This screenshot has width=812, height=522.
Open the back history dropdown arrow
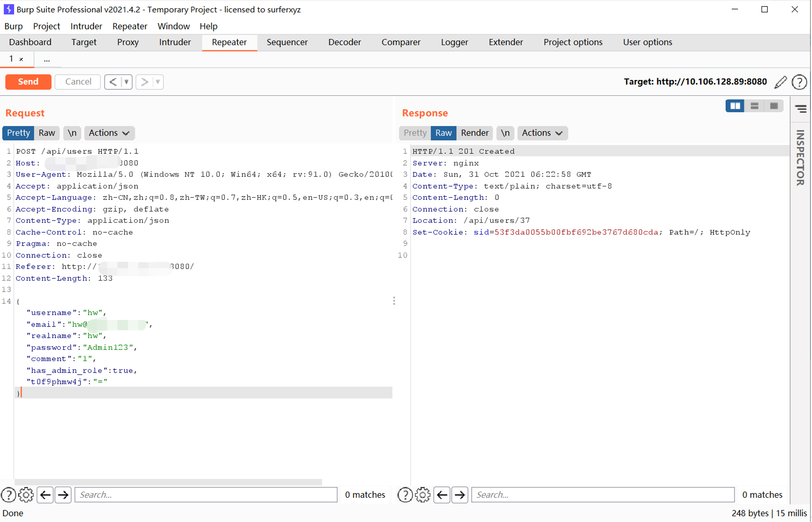point(127,82)
